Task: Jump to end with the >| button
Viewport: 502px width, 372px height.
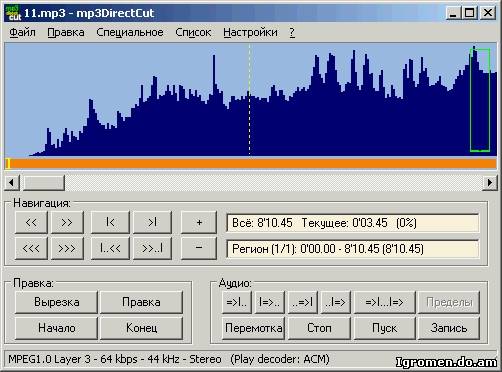Action: click(152, 222)
